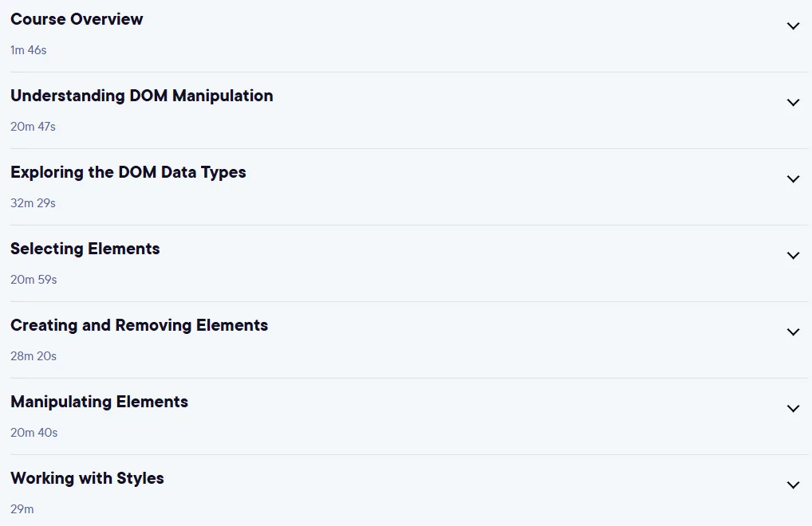Expand Understanding DOM Manipulation chevron arrow
812x526 pixels.
coord(793,102)
